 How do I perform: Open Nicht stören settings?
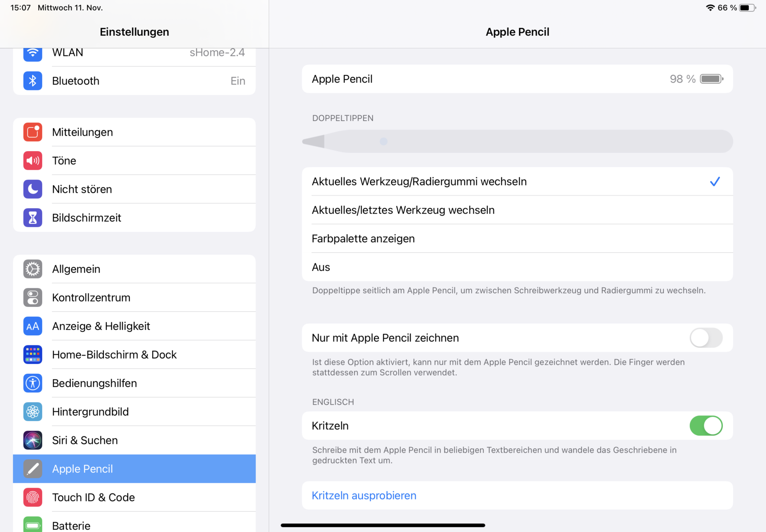pyautogui.click(x=134, y=189)
